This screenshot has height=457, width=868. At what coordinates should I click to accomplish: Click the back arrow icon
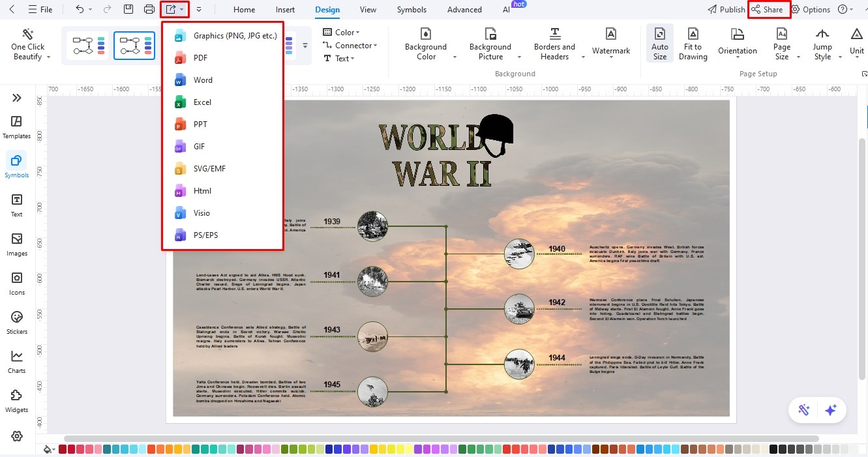(x=12, y=9)
